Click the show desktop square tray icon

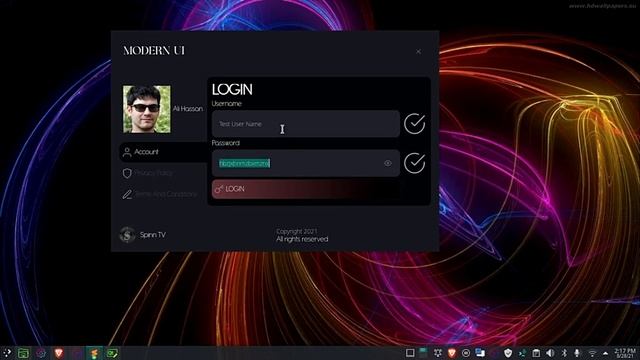tap(410, 353)
